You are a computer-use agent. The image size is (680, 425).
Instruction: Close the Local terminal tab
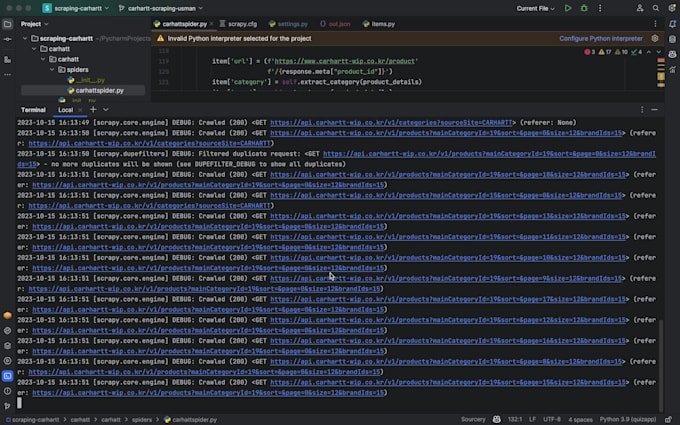(x=80, y=110)
